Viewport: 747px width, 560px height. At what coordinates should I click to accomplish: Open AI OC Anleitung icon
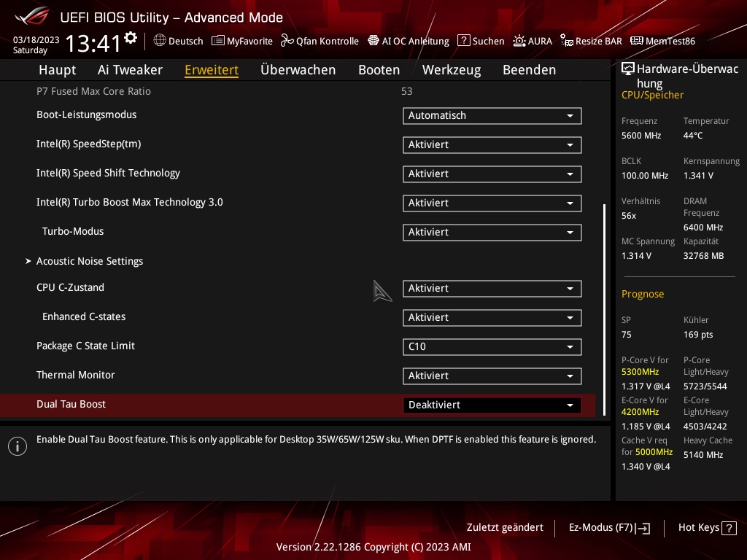click(373, 41)
